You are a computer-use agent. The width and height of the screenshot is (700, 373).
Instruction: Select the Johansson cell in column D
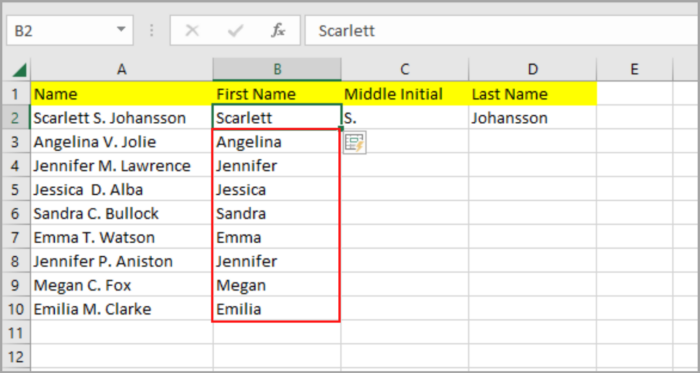[533, 118]
